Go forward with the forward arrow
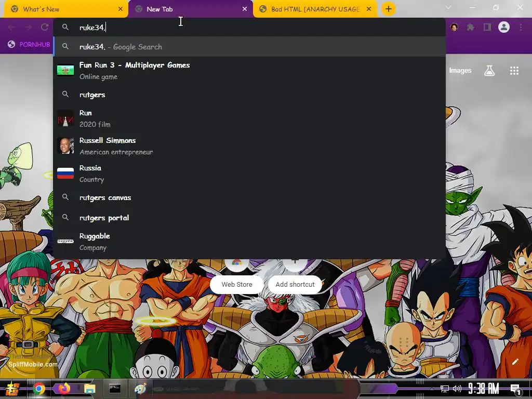Image resolution: width=532 pixels, height=399 pixels. coord(28,27)
